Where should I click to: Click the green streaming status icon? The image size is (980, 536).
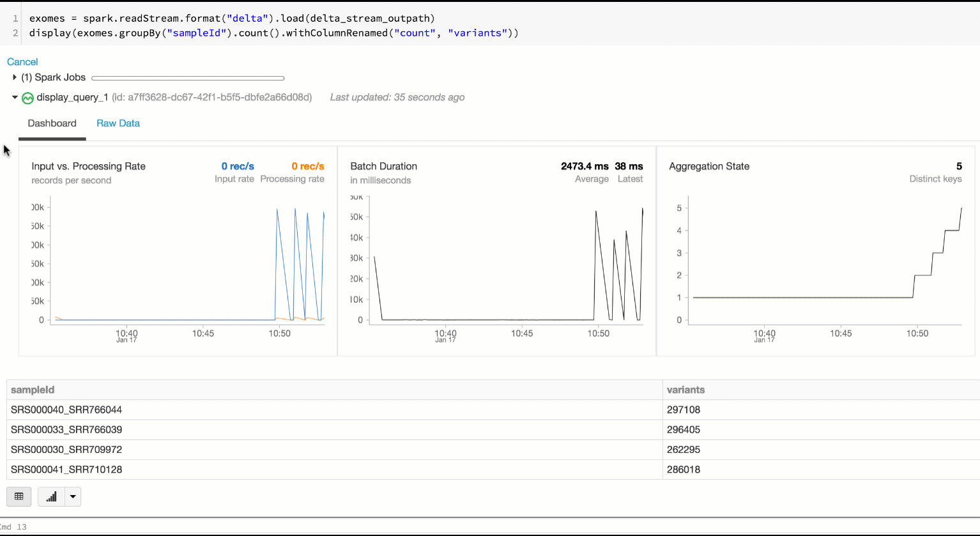(27, 98)
